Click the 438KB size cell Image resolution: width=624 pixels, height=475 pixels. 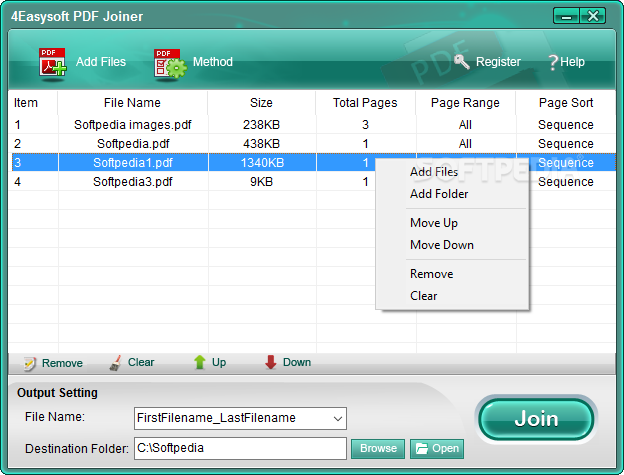coord(261,144)
